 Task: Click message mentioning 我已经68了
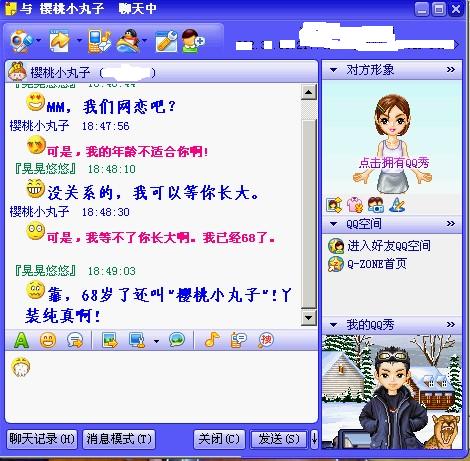161,237
